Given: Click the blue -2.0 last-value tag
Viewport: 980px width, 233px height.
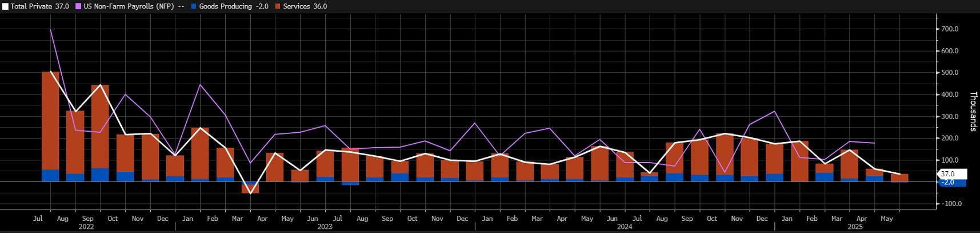Looking at the screenshot, I should pyautogui.click(x=952, y=182).
